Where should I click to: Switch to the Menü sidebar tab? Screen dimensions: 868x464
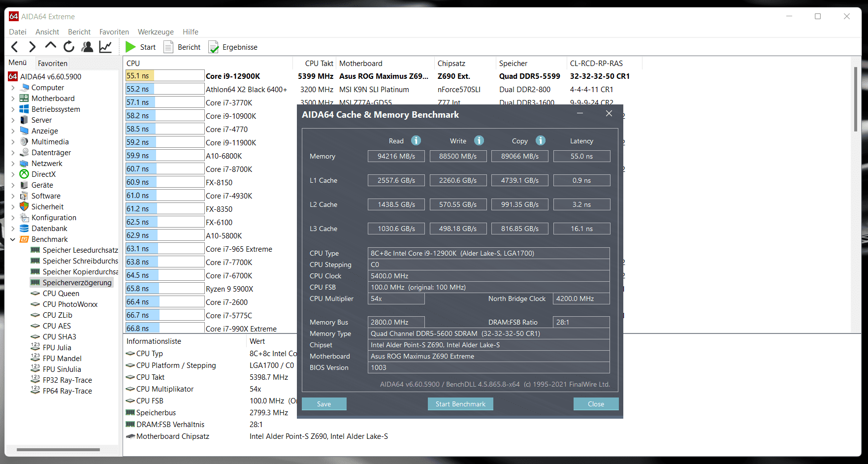click(x=18, y=63)
